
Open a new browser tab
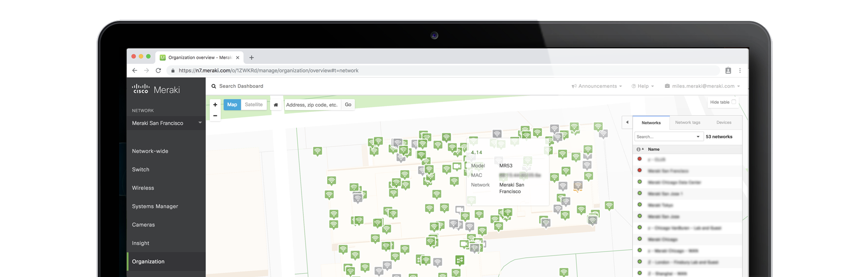[252, 57]
